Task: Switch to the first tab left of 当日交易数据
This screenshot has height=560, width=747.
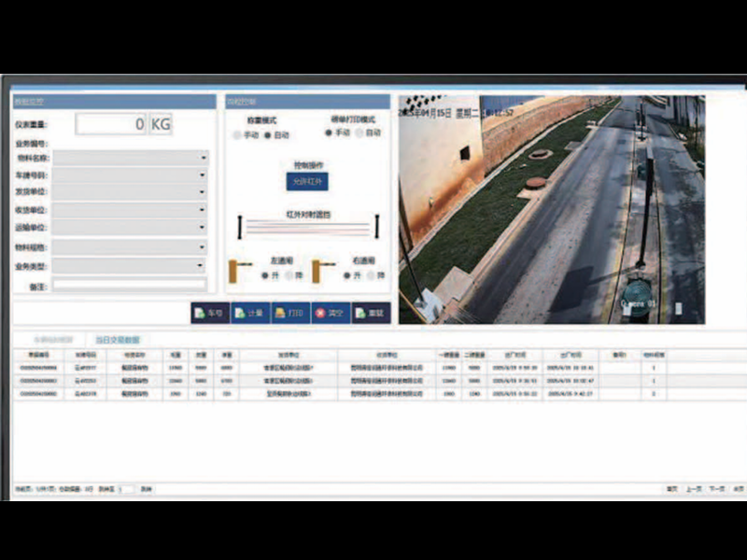Action: pyautogui.click(x=53, y=340)
